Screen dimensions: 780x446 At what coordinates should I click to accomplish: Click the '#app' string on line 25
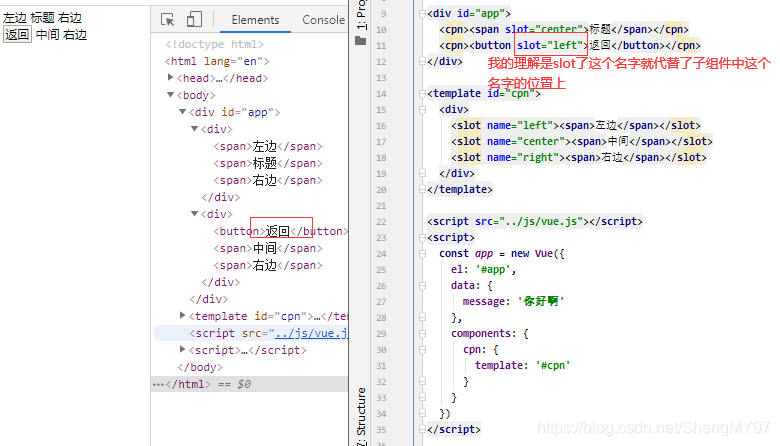(x=493, y=269)
